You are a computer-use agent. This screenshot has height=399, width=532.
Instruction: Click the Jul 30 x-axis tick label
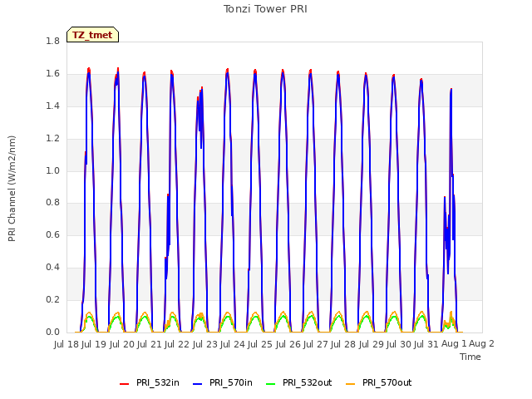click(399, 344)
